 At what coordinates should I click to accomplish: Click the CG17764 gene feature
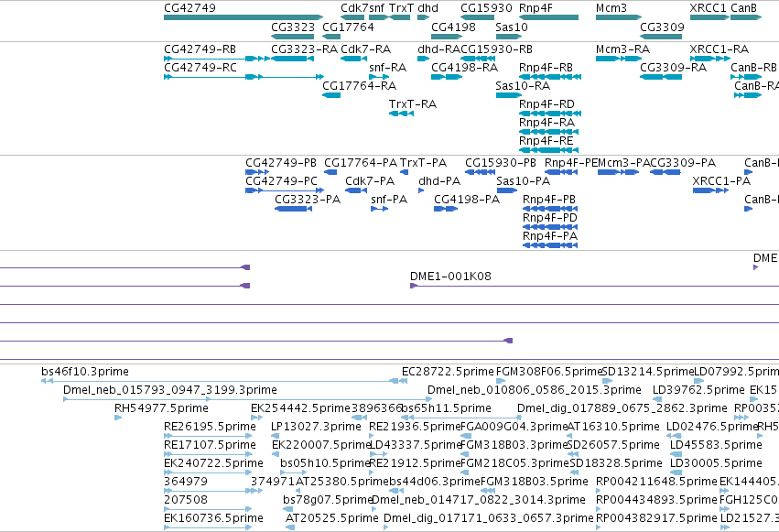coord(331,37)
